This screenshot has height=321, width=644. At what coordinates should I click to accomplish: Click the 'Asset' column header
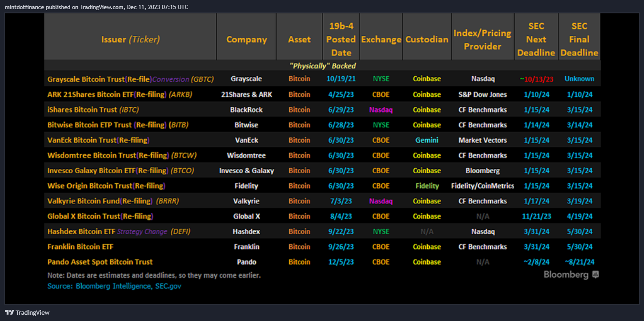299,40
